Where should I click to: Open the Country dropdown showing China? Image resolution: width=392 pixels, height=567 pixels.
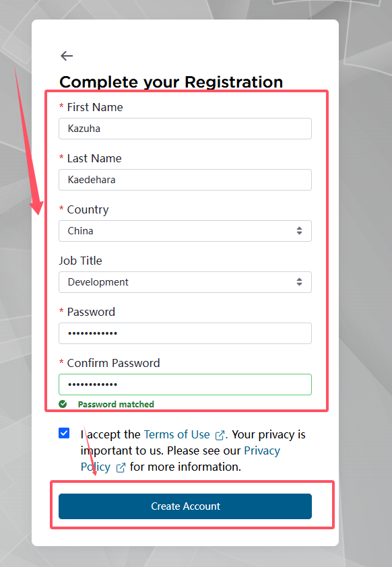[185, 231]
